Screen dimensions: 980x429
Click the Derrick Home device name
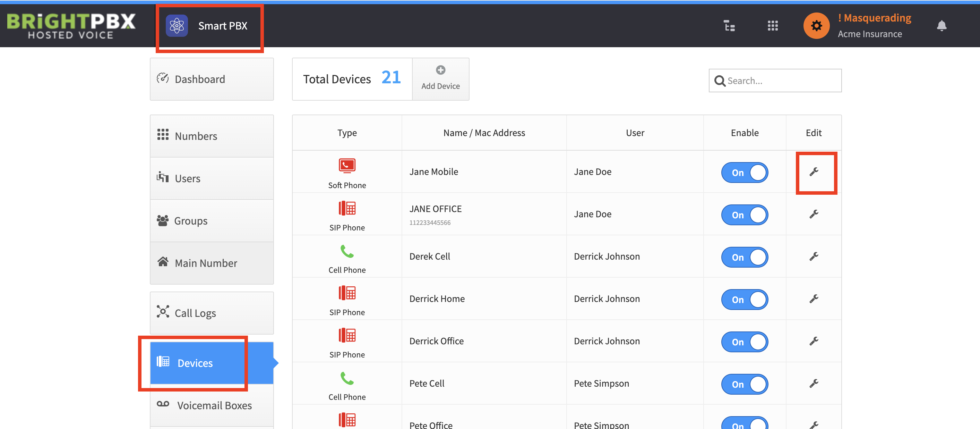[437, 299]
